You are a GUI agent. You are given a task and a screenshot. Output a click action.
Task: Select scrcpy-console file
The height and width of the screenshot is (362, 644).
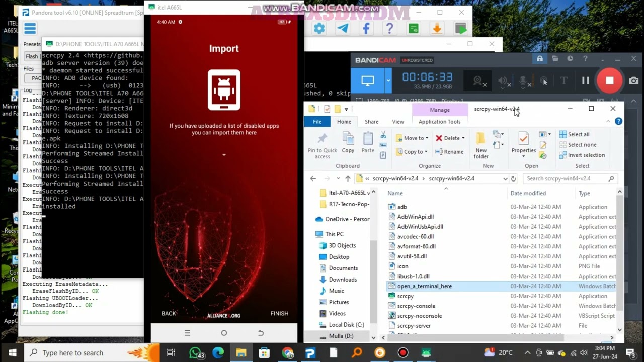pyautogui.click(x=416, y=306)
